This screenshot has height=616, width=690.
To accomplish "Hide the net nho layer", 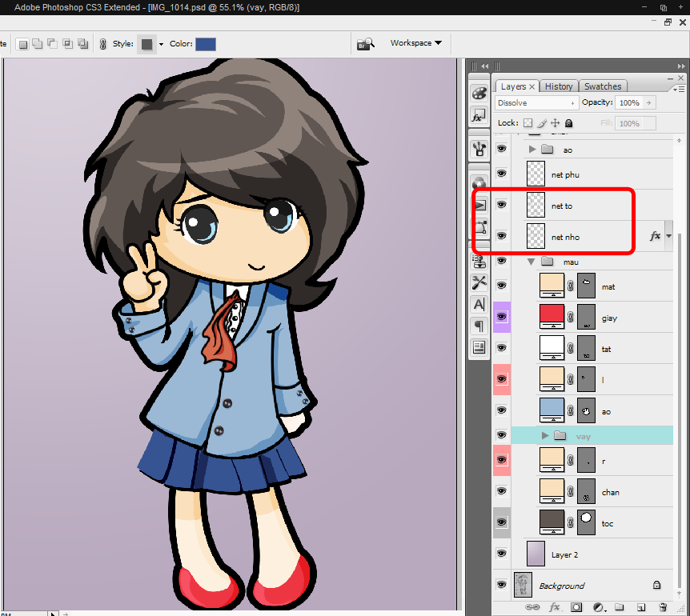I will (x=501, y=236).
